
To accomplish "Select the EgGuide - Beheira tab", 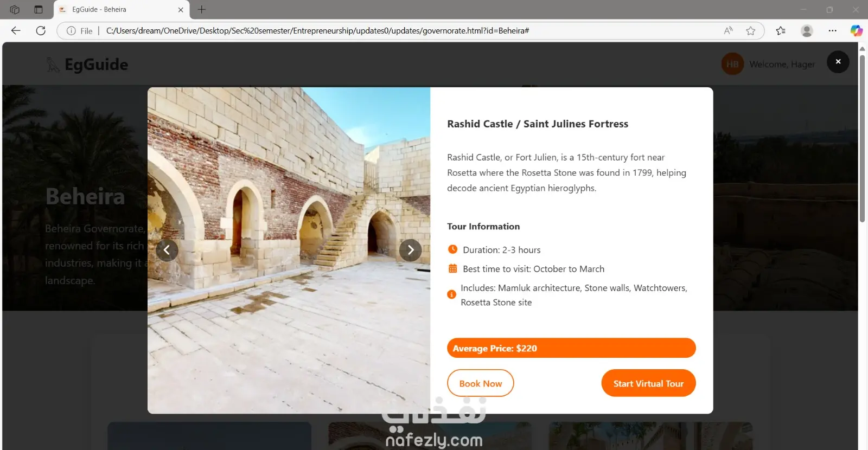I will [x=120, y=10].
